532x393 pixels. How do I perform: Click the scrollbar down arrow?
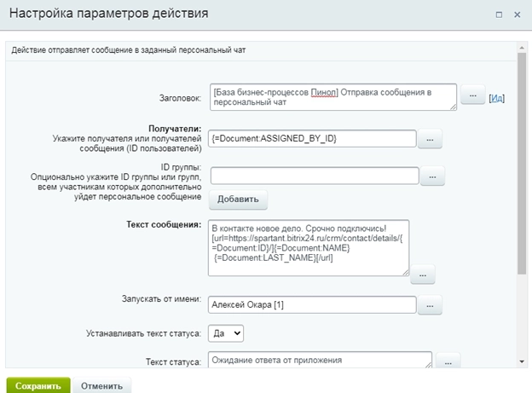[x=522, y=361]
